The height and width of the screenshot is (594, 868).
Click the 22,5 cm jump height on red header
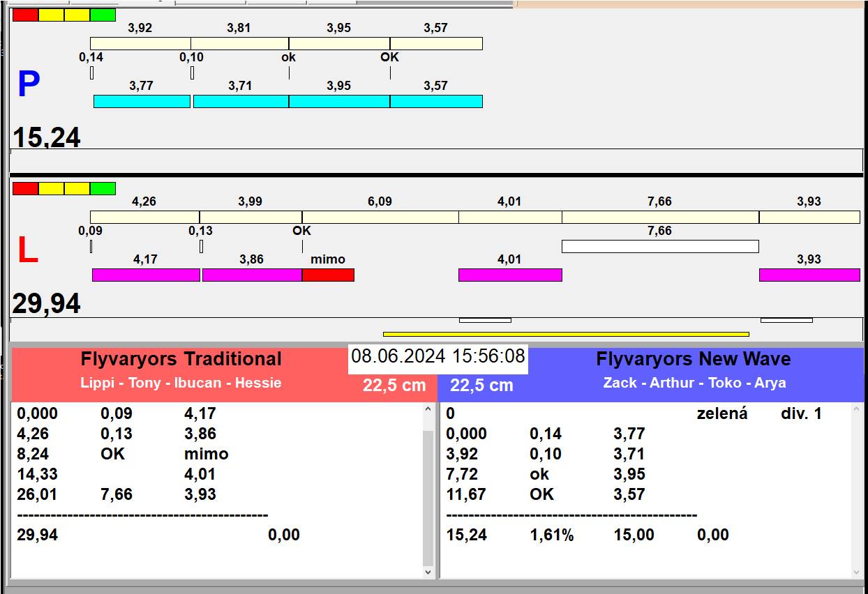tap(394, 386)
